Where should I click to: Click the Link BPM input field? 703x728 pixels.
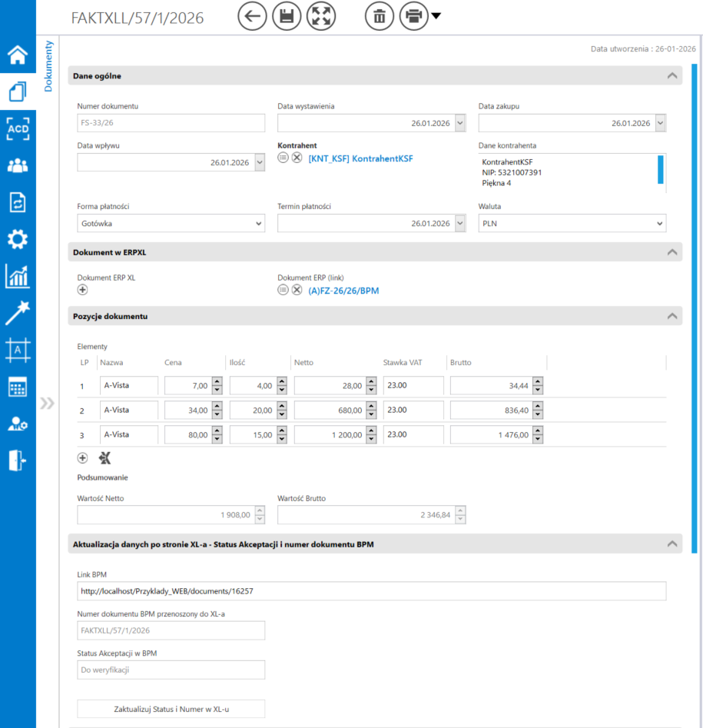(x=372, y=591)
